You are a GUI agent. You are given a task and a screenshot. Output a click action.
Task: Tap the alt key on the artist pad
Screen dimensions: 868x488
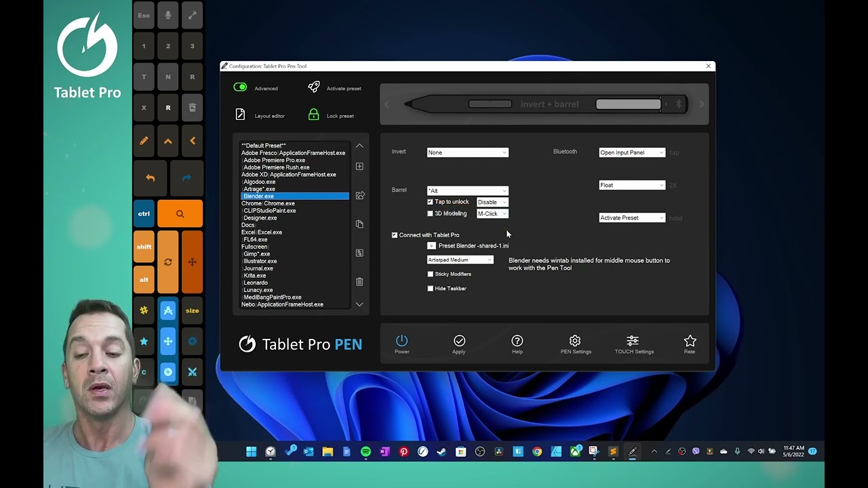coord(144,279)
